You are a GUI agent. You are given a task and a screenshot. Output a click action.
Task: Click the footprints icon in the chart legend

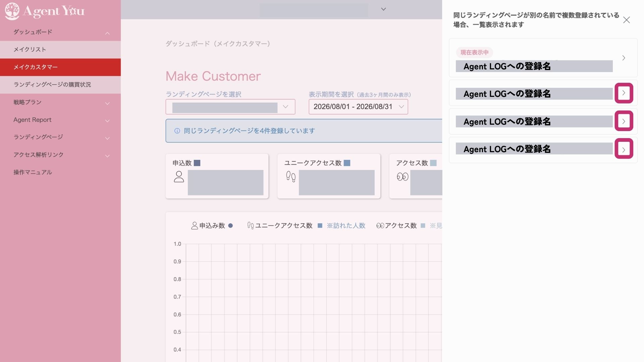[251, 226]
